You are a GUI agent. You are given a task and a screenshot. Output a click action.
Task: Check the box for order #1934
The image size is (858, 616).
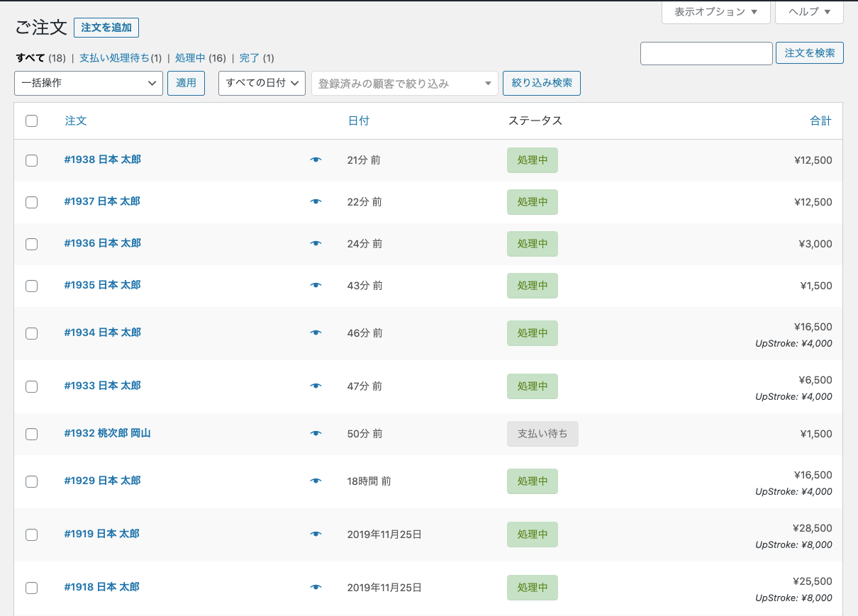tap(31, 333)
